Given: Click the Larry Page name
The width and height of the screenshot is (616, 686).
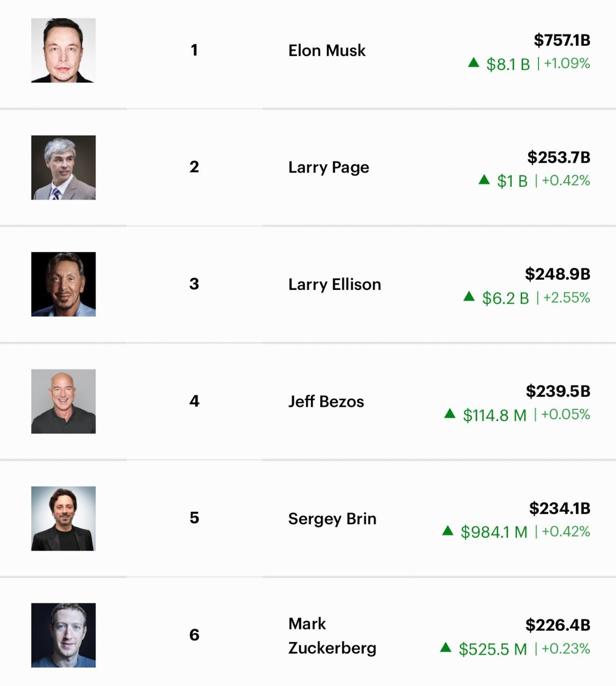Looking at the screenshot, I should coord(329,167).
